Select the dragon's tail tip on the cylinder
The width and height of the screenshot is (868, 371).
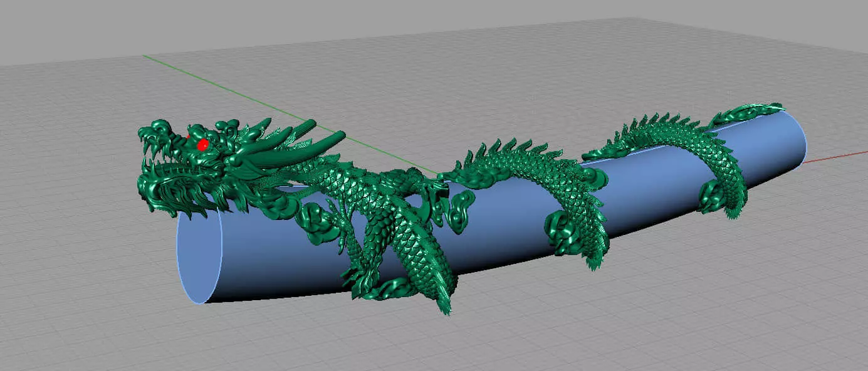[x=746, y=113]
